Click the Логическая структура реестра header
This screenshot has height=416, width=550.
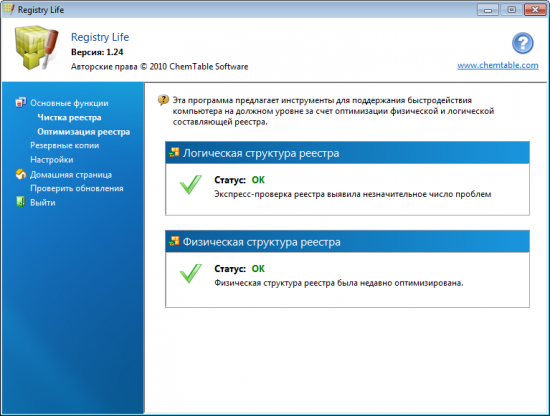347,153
